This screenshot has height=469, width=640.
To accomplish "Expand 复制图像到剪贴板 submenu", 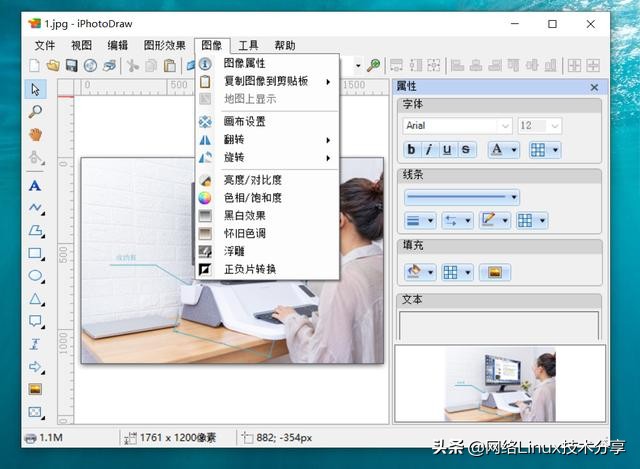I will pos(267,81).
